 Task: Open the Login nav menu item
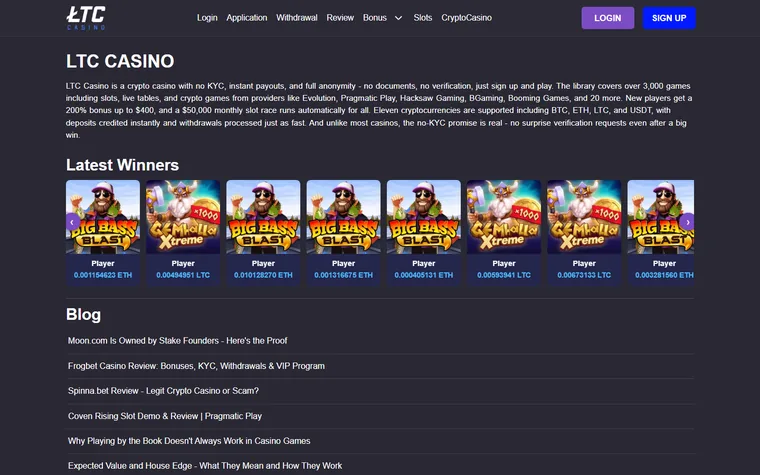click(207, 18)
